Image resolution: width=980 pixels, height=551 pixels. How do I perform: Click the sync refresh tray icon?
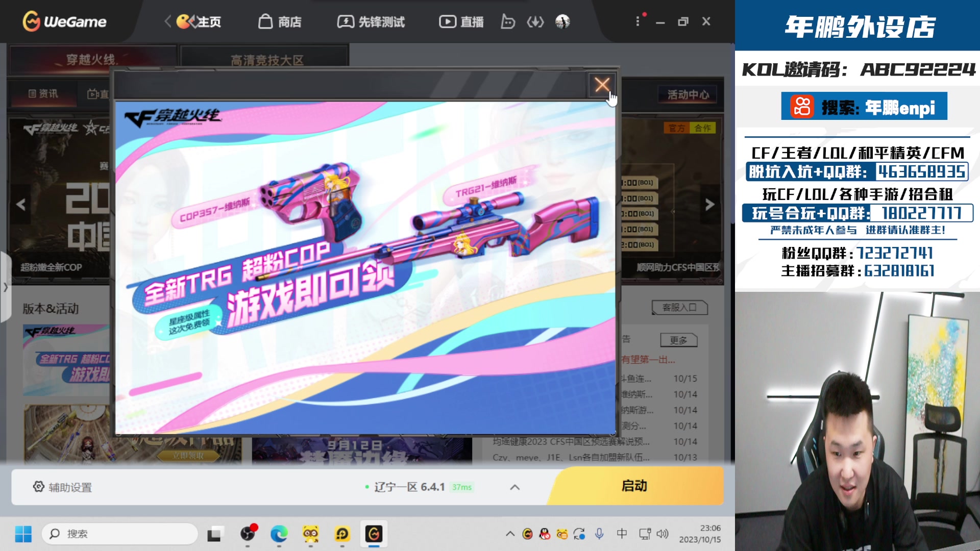point(579,534)
